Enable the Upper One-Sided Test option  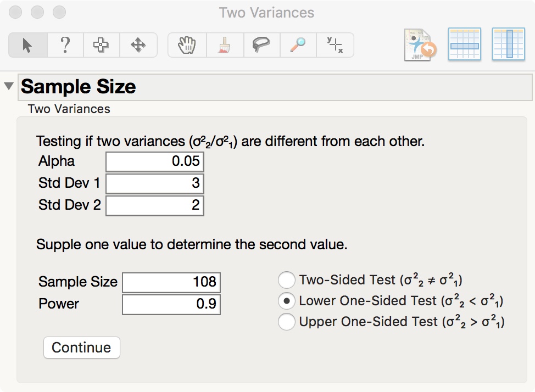(287, 322)
